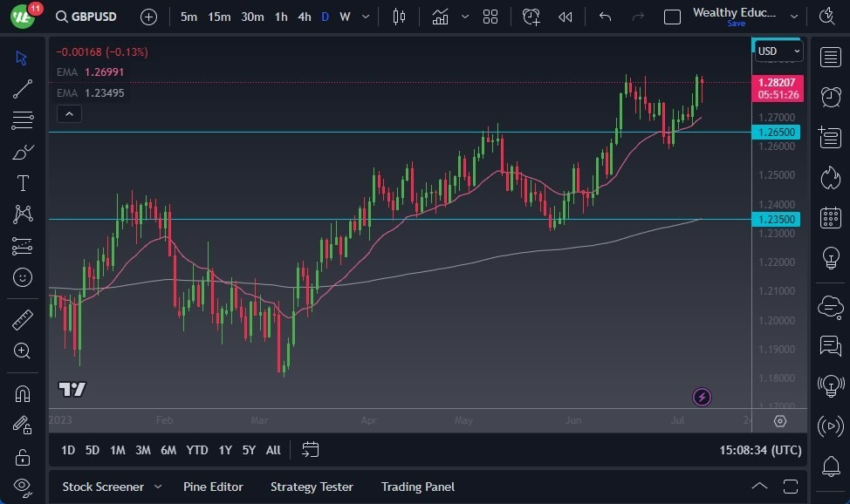Select the trend line drawing tool
The width and height of the screenshot is (850, 504).
pos(22,88)
